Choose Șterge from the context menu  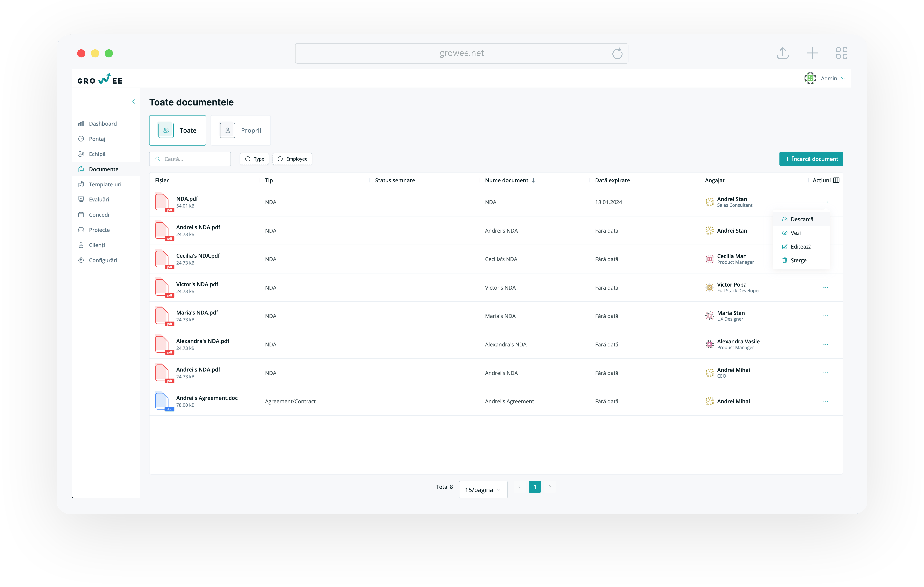click(x=801, y=260)
